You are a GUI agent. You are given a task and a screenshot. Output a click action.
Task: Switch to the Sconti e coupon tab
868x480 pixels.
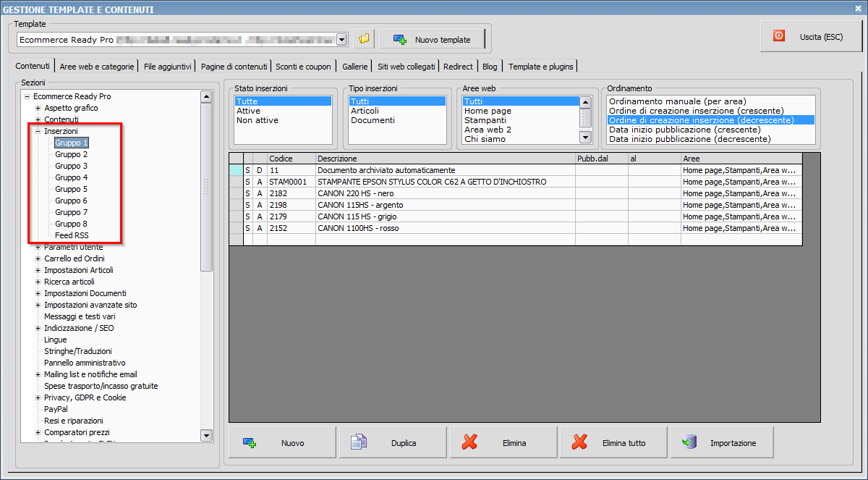303,67
